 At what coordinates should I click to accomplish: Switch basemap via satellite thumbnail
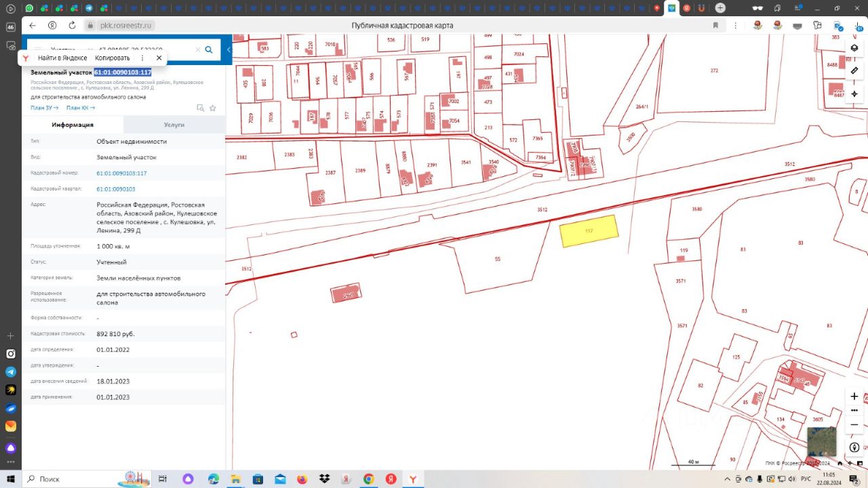(x=821, y=442)
